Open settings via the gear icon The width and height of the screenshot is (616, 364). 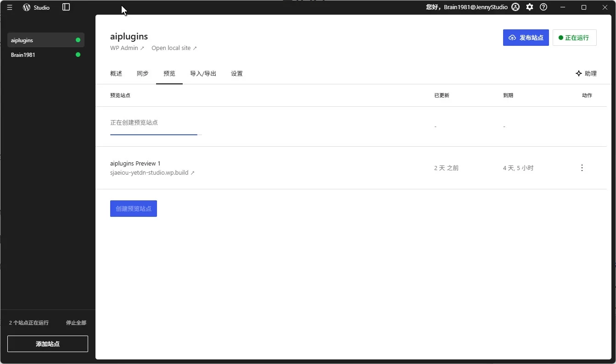530,7
